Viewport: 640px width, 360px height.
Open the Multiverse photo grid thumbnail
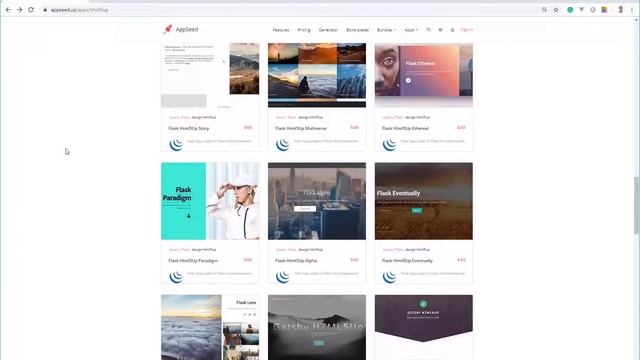point(317,75)
